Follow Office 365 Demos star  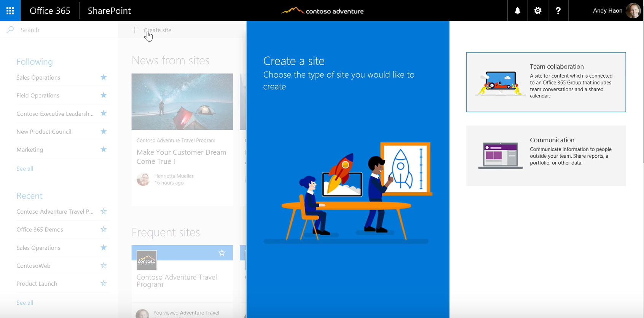(104, 229)
